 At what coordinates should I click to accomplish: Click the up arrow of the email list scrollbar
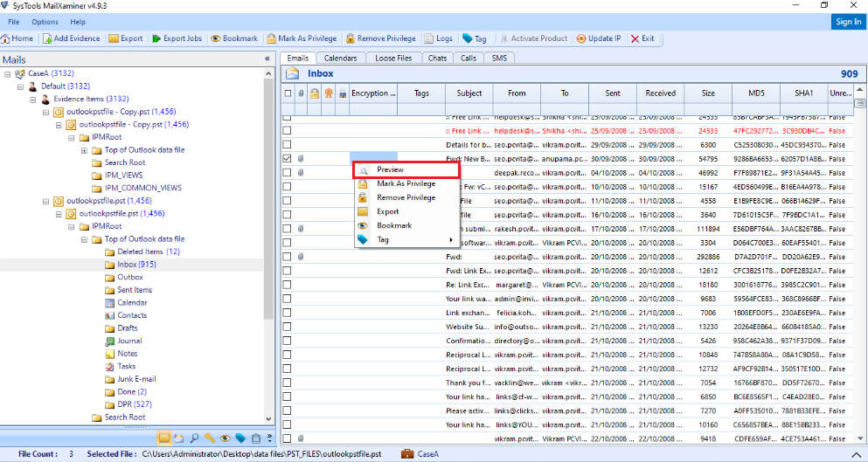[x=860, y=90]
